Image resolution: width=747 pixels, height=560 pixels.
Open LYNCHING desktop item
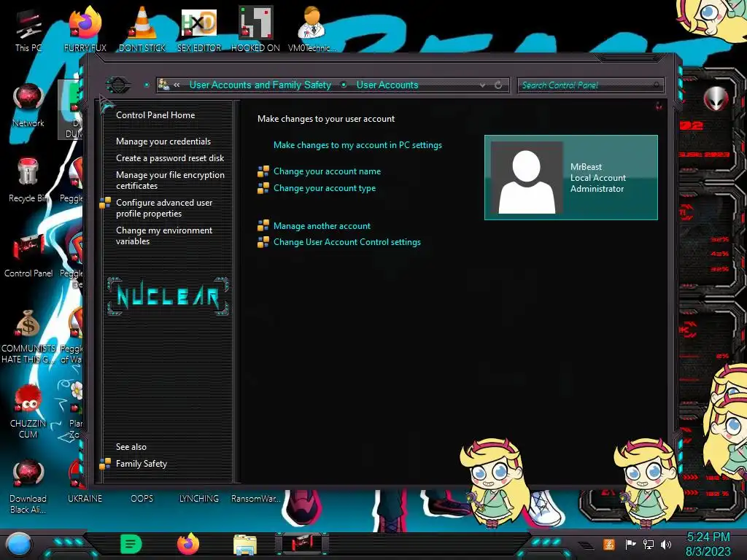(199, 498)
